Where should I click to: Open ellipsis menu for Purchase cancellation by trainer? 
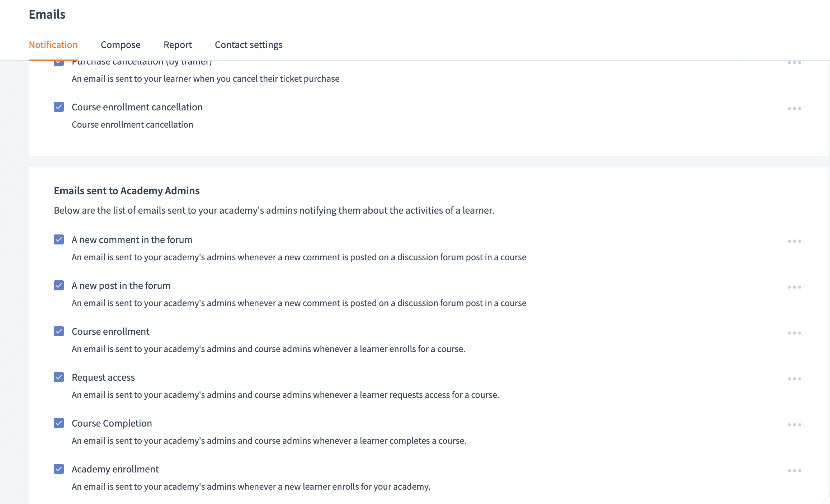click(794, 63)
